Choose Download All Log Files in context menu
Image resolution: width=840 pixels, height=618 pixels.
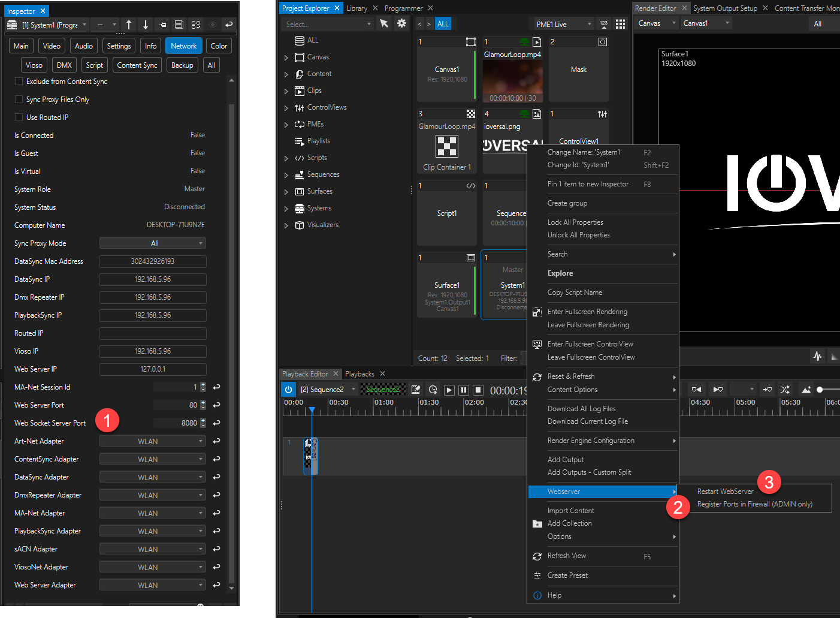(581, 409)
